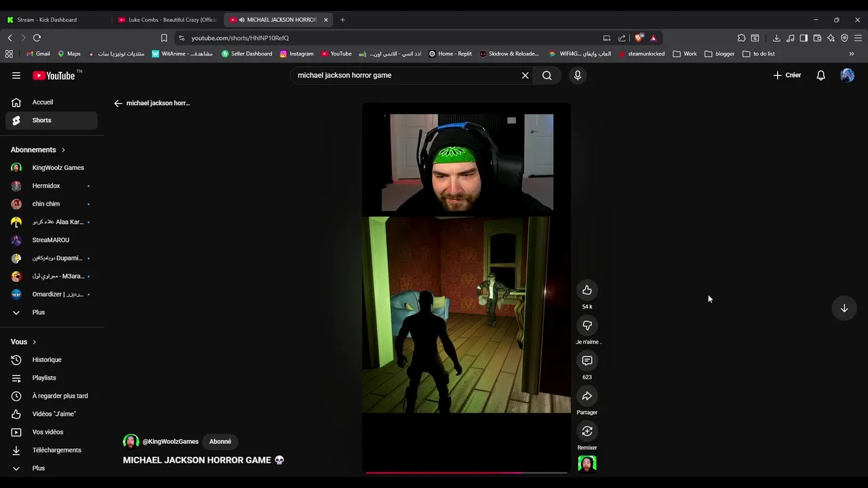Start voice search with the microphone
The height and width of the screenshot is (488, 868).
pos(578,75)
